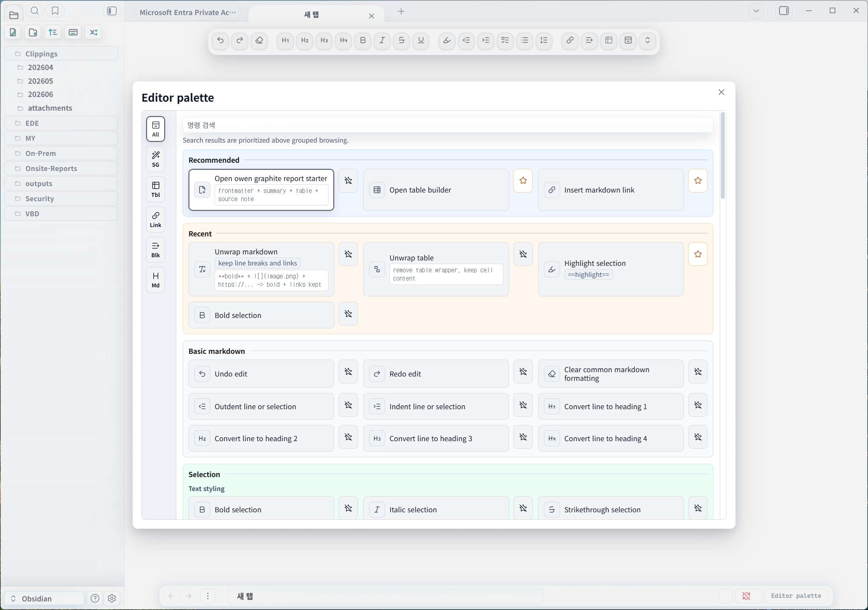Apply Heading 3 from the top toolbar
The image size is (868, 610).
(x=324, y=40)
